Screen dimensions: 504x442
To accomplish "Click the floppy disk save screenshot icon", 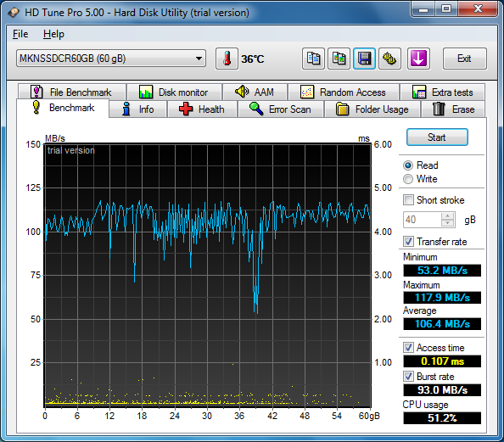I will point(364,59).
